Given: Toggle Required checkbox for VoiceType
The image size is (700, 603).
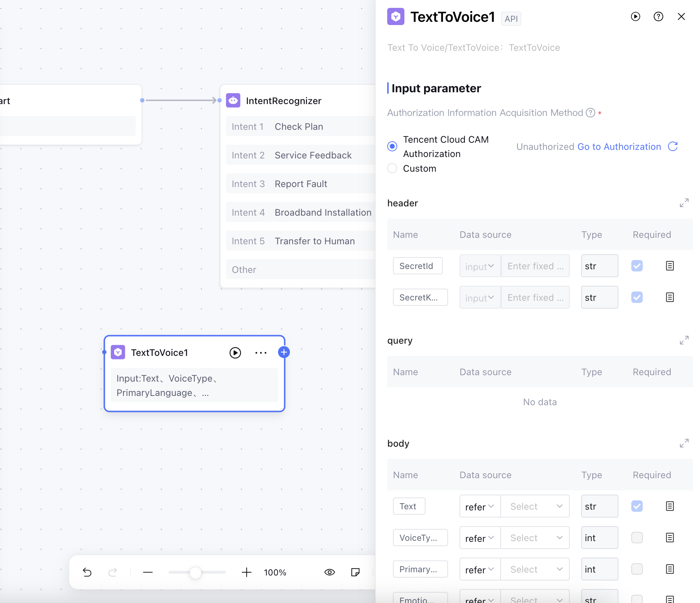Looking at the screenshot, I should pos(637,538).
